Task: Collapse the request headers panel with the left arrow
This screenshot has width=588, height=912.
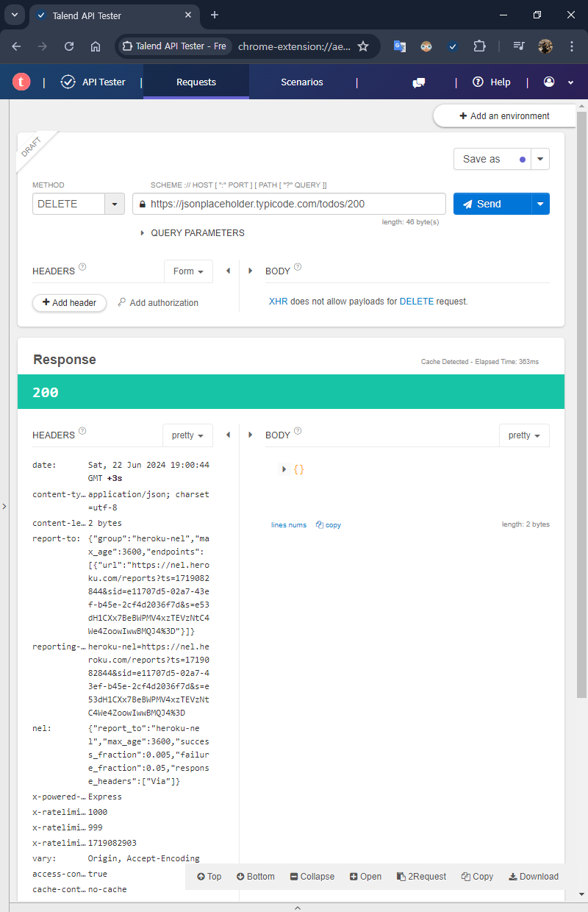Action: (x=228, y=271)
